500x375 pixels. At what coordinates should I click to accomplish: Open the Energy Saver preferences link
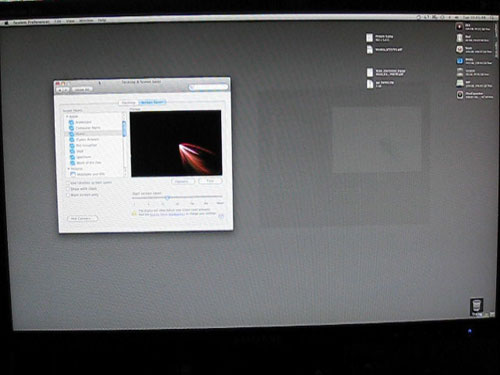click(x=167, y=215)
